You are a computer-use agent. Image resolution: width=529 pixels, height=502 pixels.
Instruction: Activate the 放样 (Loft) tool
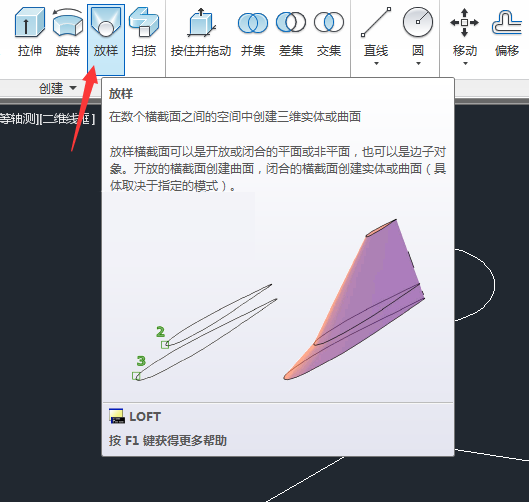(106, 39)
